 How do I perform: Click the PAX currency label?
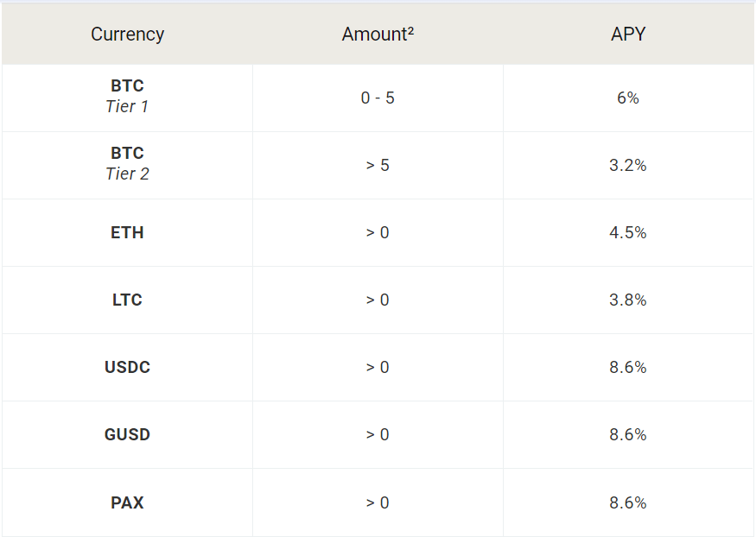pyautogui.click(x=127, y=502)
